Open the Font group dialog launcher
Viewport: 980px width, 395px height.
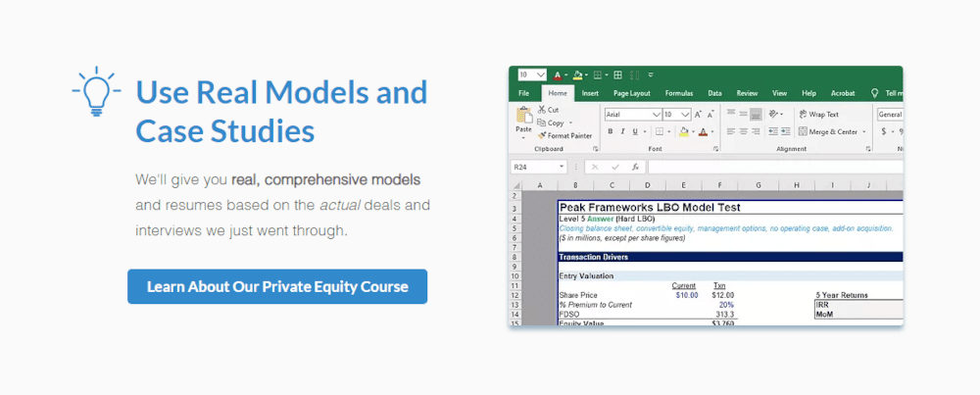pyautogui.click(x=715, y=149)
